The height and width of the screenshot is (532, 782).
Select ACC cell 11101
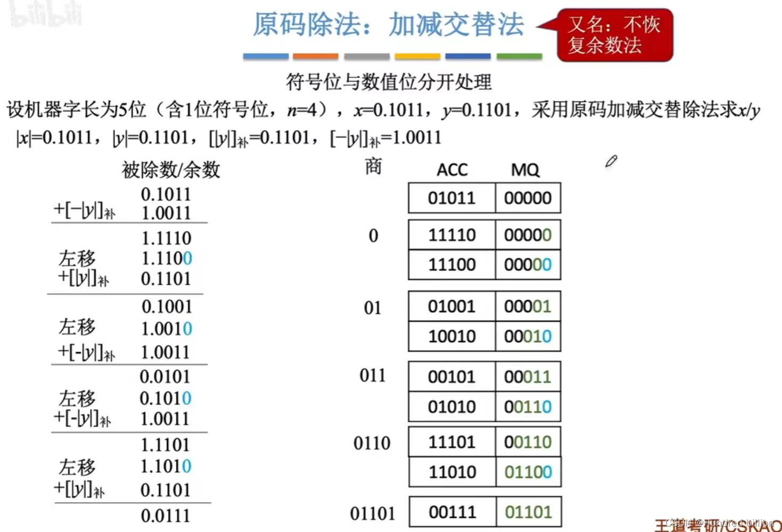point(452,442)
